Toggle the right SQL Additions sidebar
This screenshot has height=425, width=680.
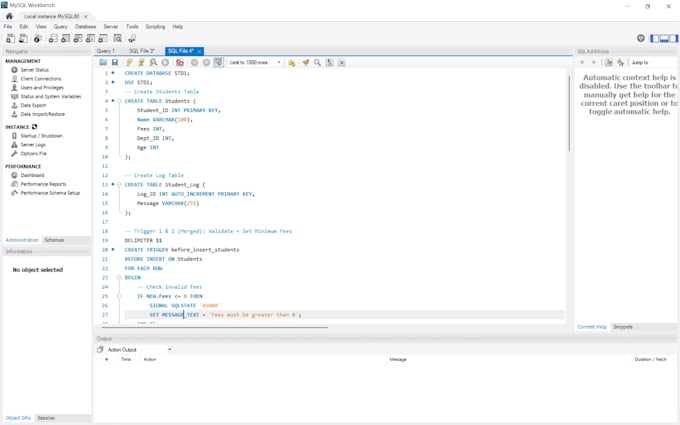673,38
